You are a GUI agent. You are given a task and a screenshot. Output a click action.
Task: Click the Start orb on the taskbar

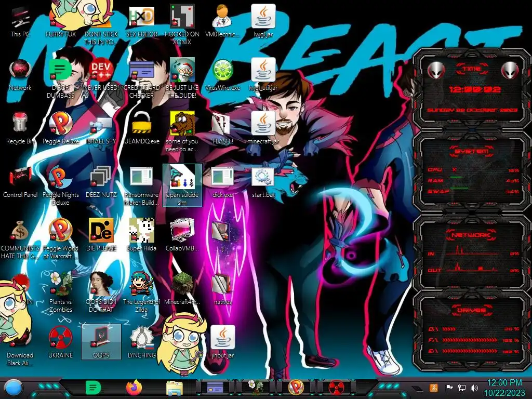click(13, 388)
